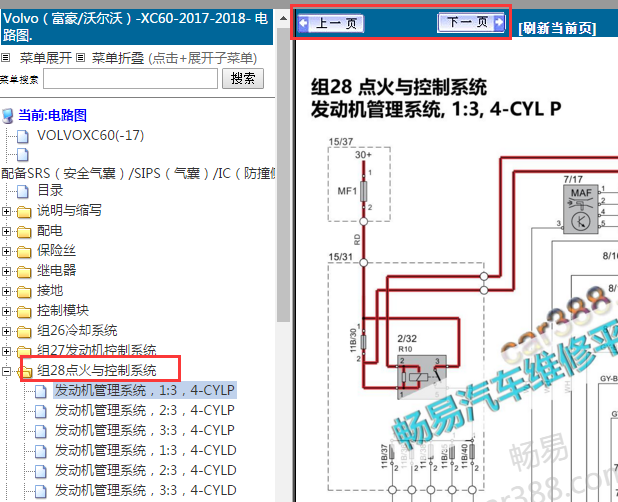Click page icon of 2:3，4-CYLP entry
The width and height of the screenshot is (618, 502).
tap(41, 412)
